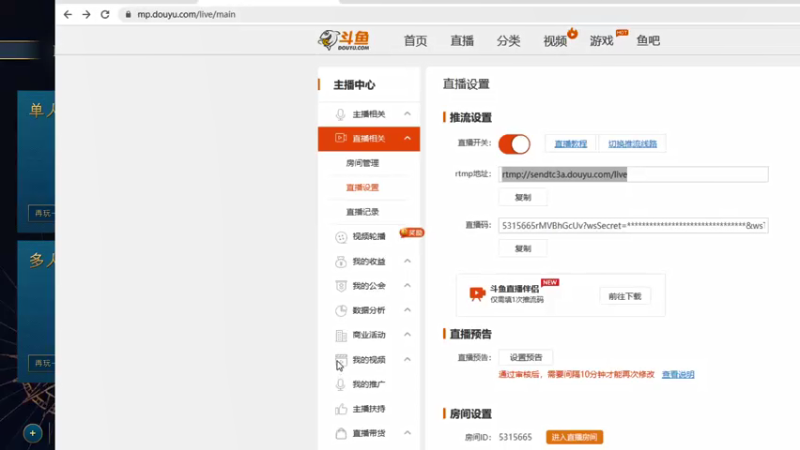Click money bag icon beside 我的收益
The width and height of the screenshot is (800, 450).
340,261
